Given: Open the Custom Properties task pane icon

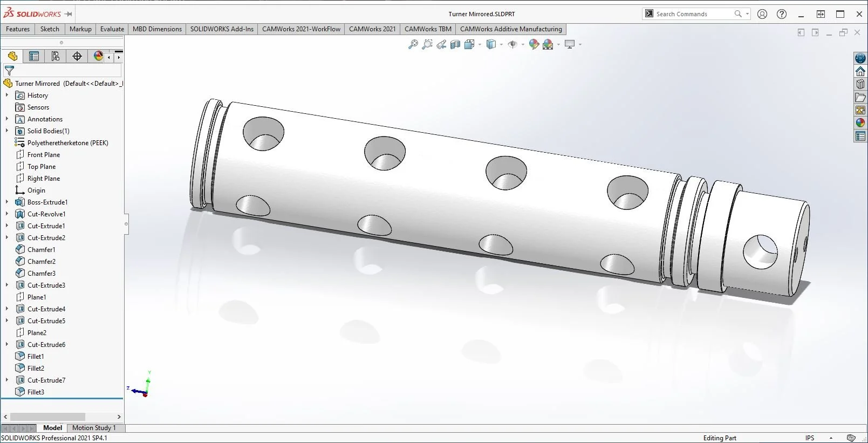Looking at the screenshot, I should coord(860,136).
